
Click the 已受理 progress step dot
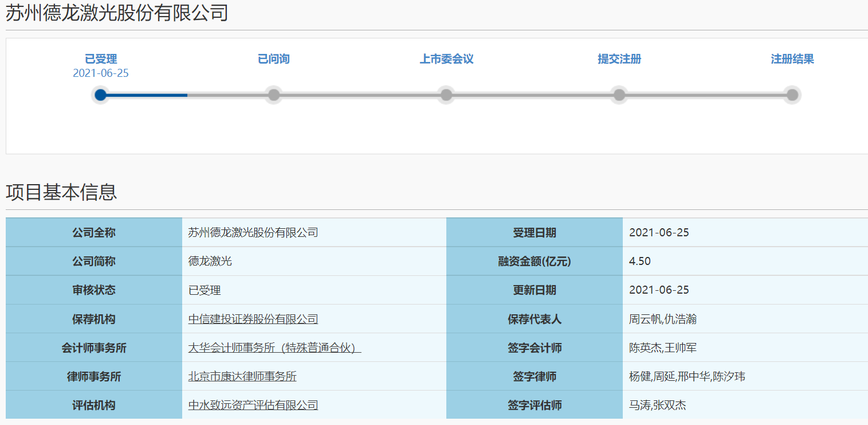100,95
